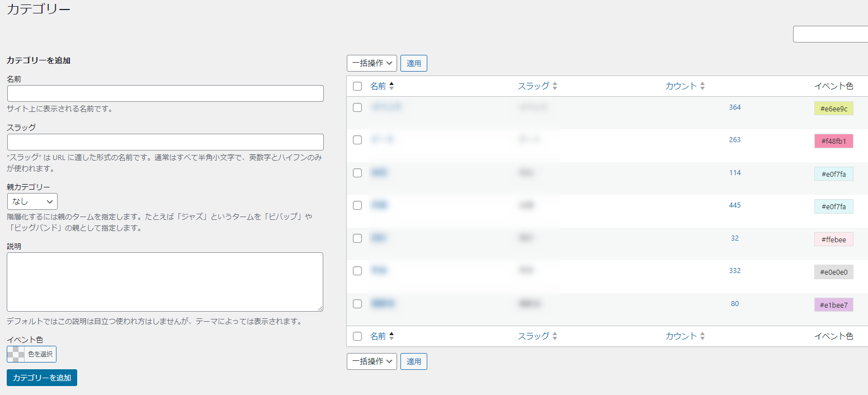Sort by the スラッグ column header at top
Viewport: 868px width, 395px height.
coord(533,86)
